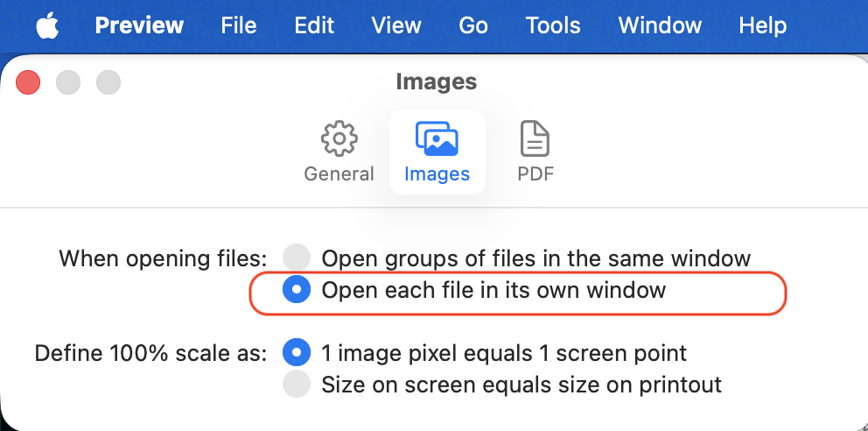Open the Preview app menu
The width and height of the screenshot is (868, 431).
139,25
